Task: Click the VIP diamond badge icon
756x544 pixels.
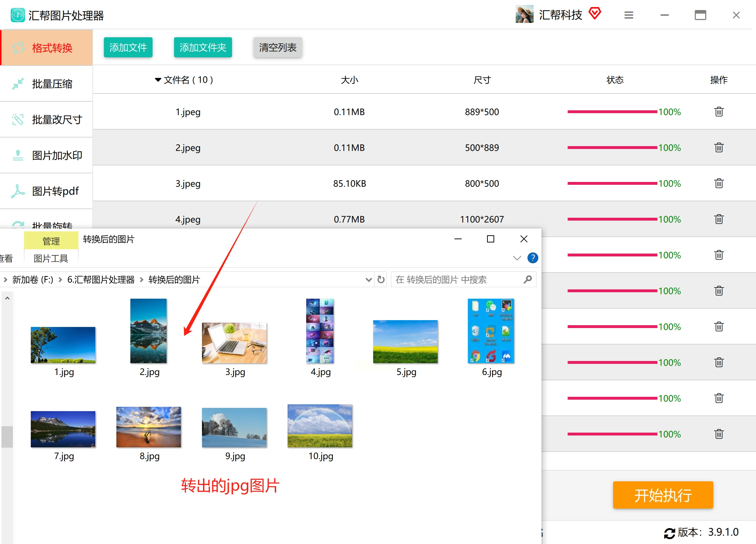Action: coord(595,14)
